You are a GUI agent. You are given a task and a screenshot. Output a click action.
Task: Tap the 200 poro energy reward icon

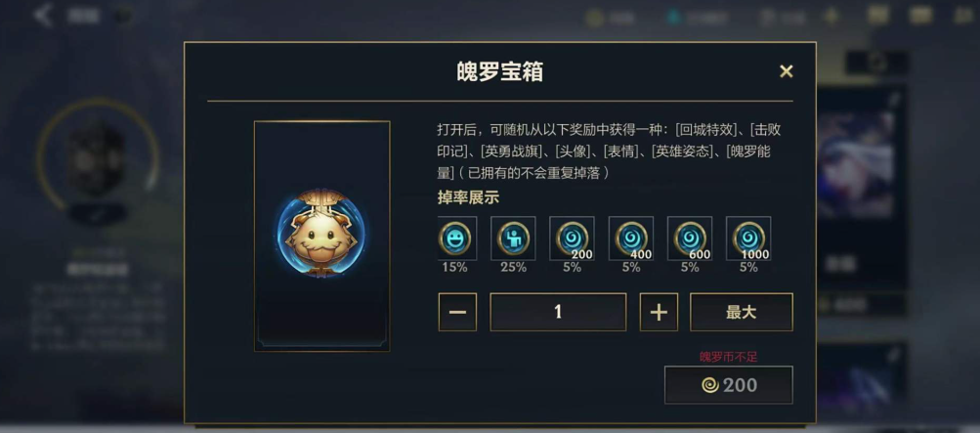tap(572, 238)
